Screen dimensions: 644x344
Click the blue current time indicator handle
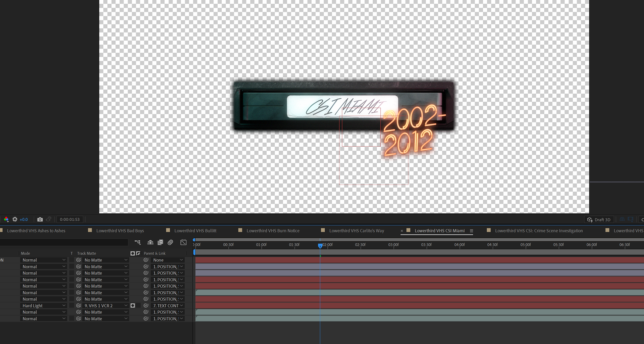pyautogui.click(x=320, y=246)
